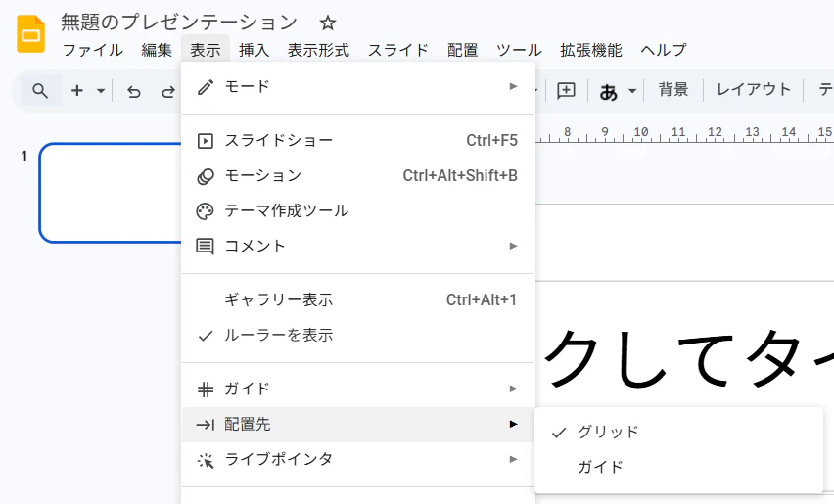
Task: Click the plus new slide button
Action: 77,91
